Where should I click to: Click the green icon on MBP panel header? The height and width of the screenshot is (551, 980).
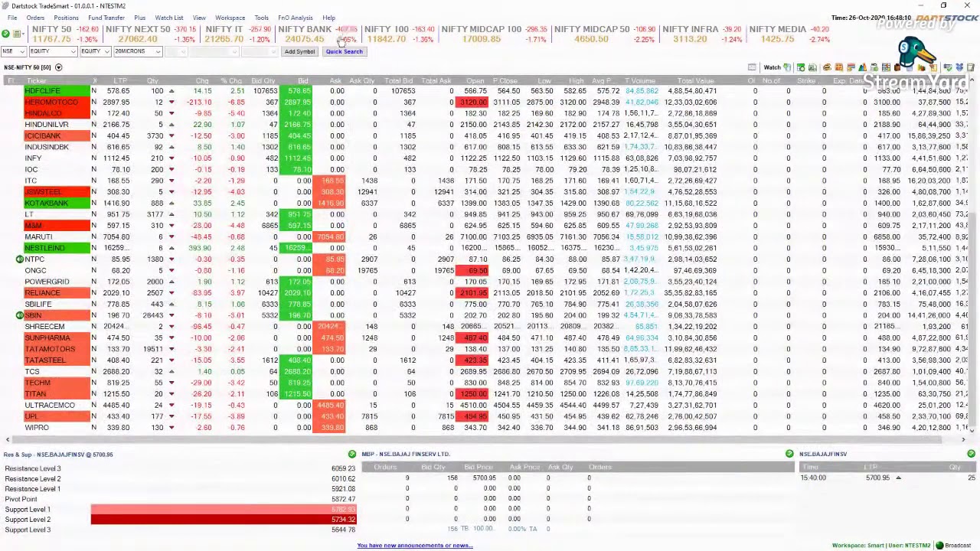click(789, 454)
